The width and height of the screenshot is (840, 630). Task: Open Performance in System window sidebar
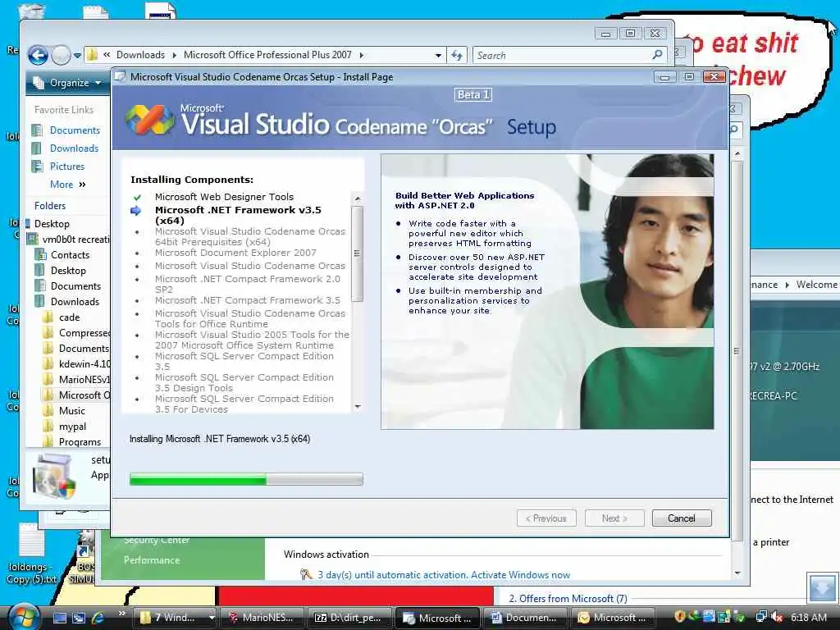[152, 559]
